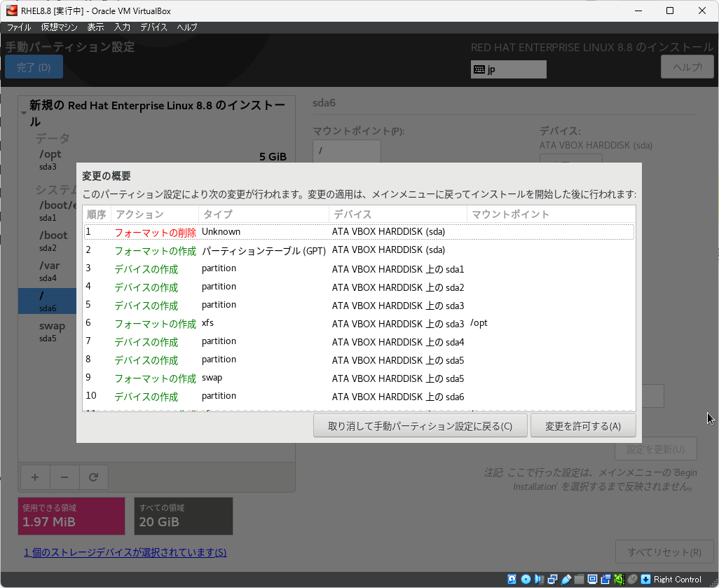Viewport: 719px width, 588px height.
Task: Click 変更を許可する(A) button
Action: click(x=583, y=426)
